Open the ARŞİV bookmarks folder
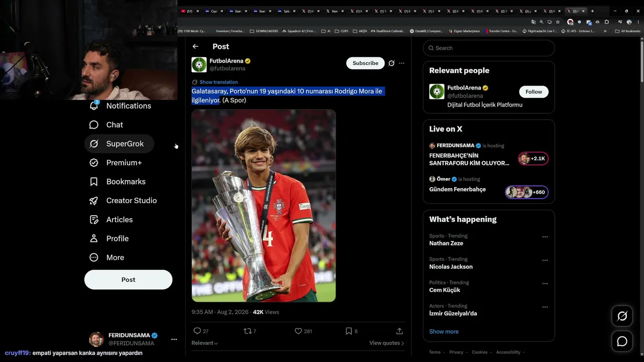This screenshot has width=644, height=362. (360, 31)
